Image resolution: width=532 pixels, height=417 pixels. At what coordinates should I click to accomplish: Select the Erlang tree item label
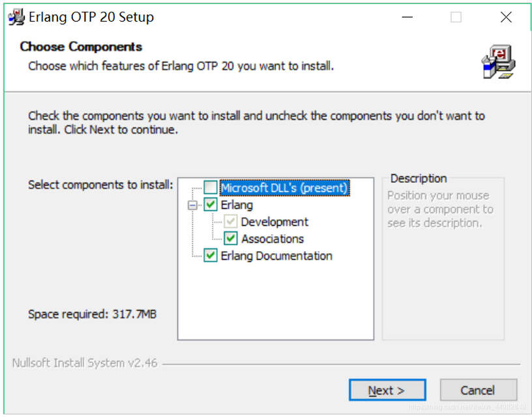point(236,205)
